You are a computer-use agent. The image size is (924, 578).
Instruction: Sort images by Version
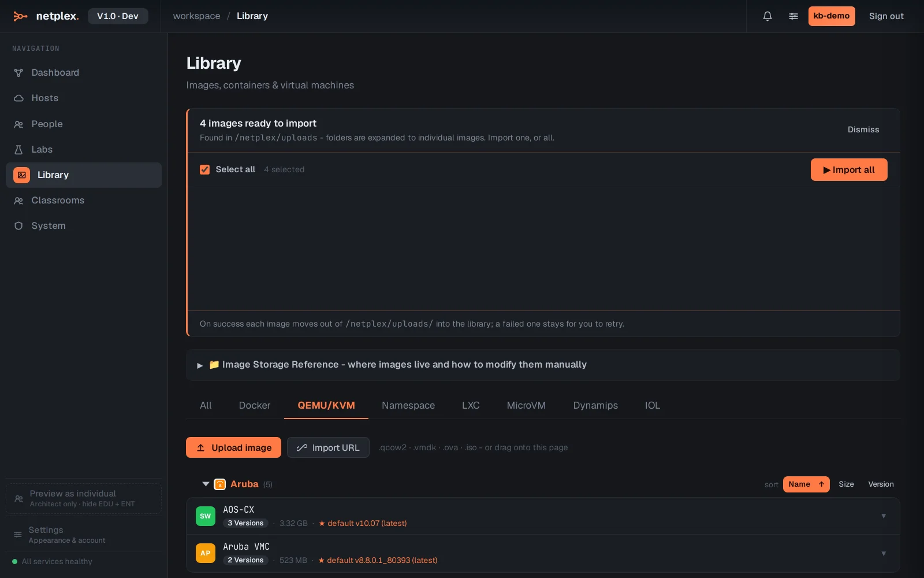881,484
